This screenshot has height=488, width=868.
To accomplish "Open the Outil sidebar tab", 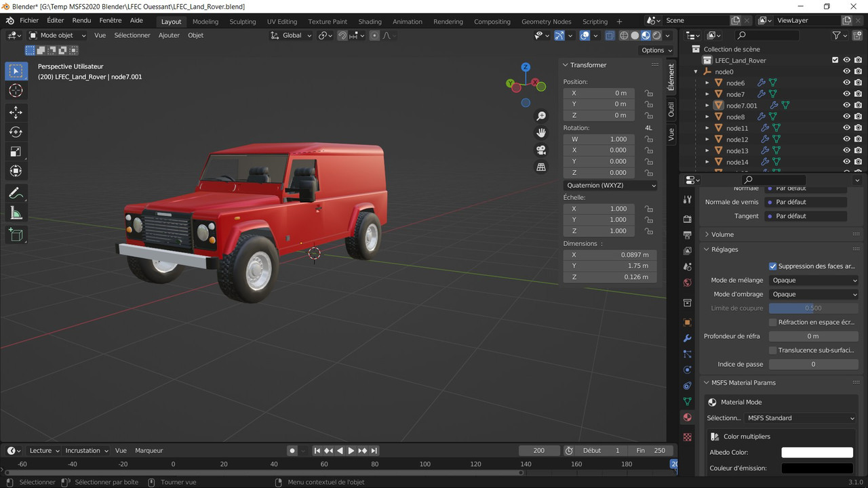I will (671, 109).
